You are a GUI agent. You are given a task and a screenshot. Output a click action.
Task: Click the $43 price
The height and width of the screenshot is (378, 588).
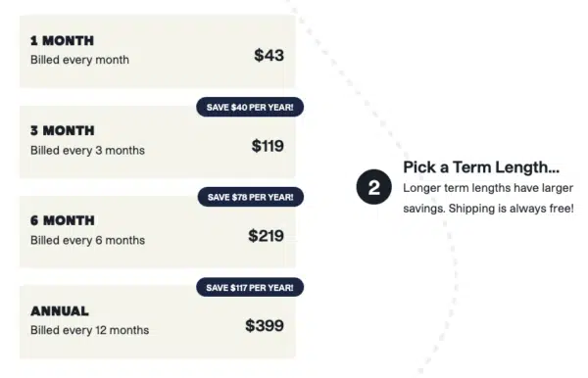click(x=269, y=56)
